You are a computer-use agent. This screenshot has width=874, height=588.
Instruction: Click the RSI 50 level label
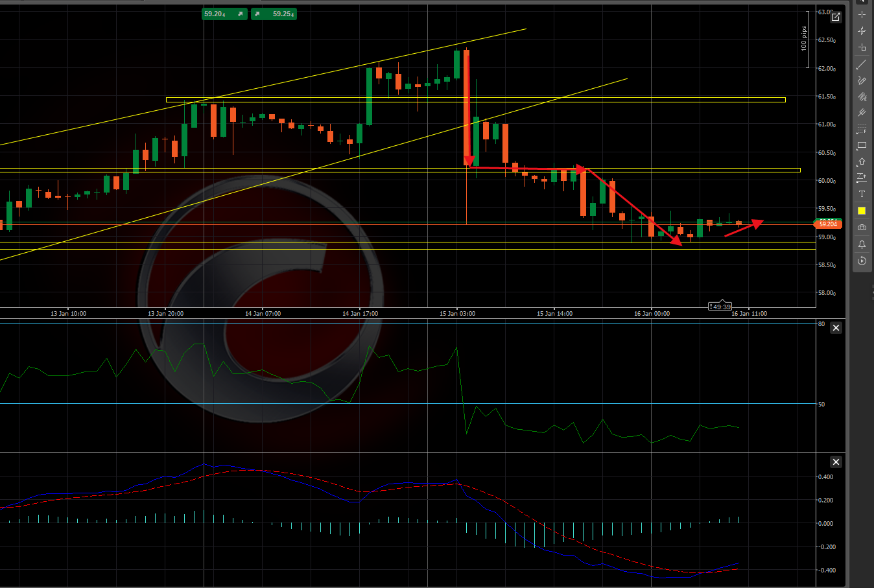[x=821, y=405]
